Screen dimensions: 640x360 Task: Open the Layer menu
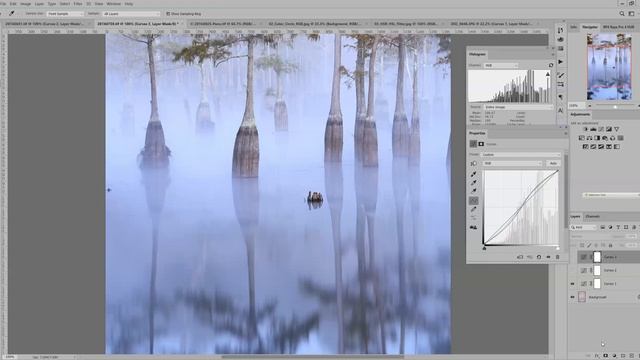39,4
